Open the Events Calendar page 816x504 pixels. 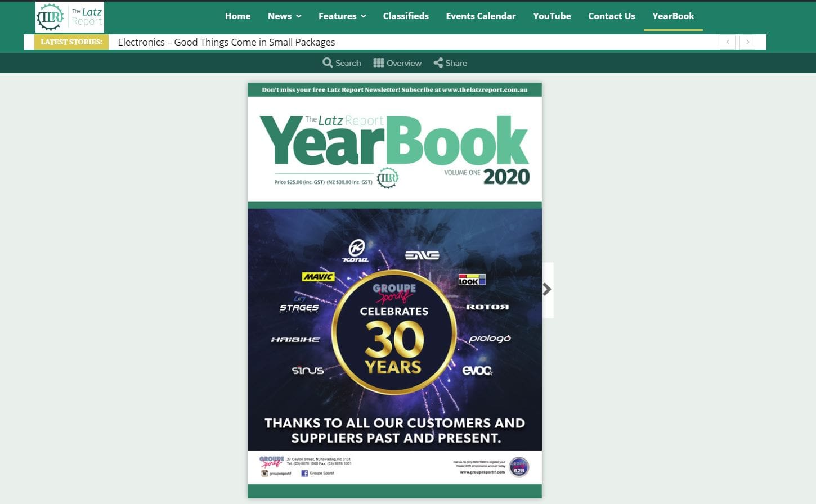pyautogui.click(x=481, y=16)
